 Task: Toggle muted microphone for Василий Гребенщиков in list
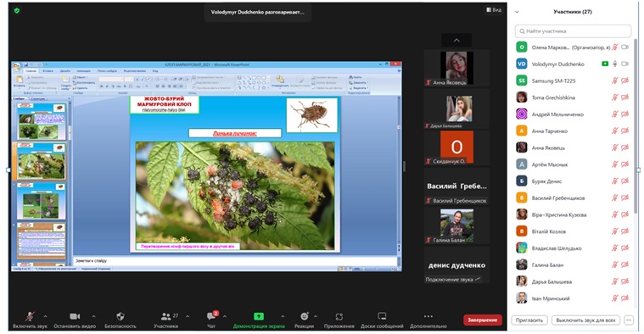[615, 198]
